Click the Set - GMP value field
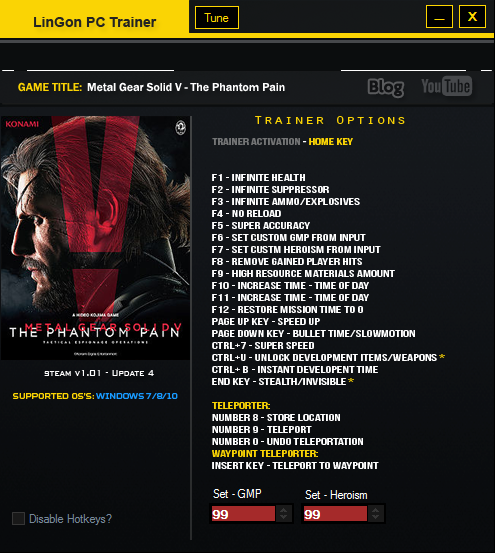 pyautogui.click(x=243, y=514)
